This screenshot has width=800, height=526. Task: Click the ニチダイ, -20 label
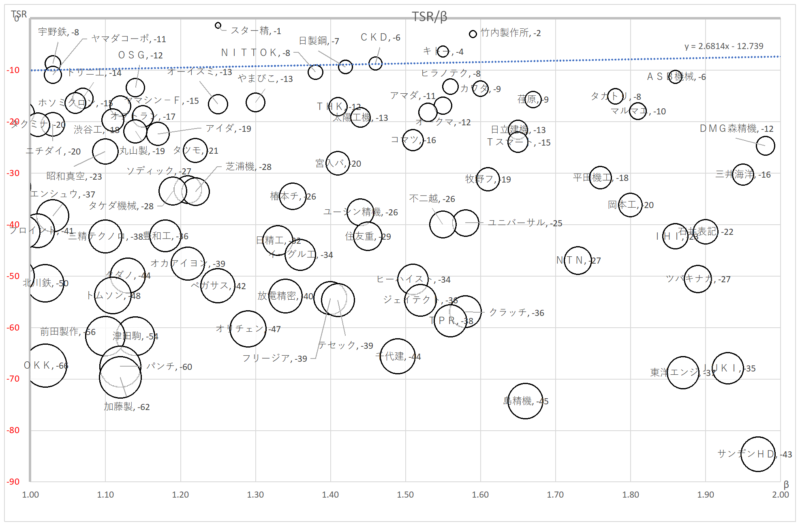pyautogui.click(x=53, y=152)
